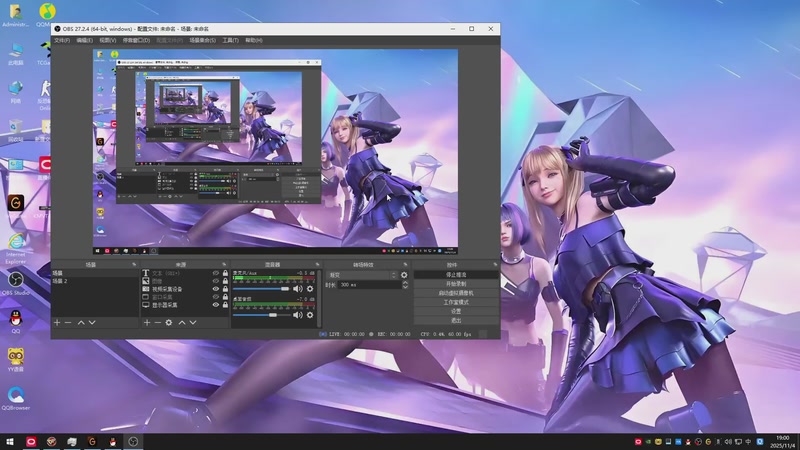The image size is (800, 450).
Task: Open 麦克风/Aux audio settings gear
Action: coord(310,289)
